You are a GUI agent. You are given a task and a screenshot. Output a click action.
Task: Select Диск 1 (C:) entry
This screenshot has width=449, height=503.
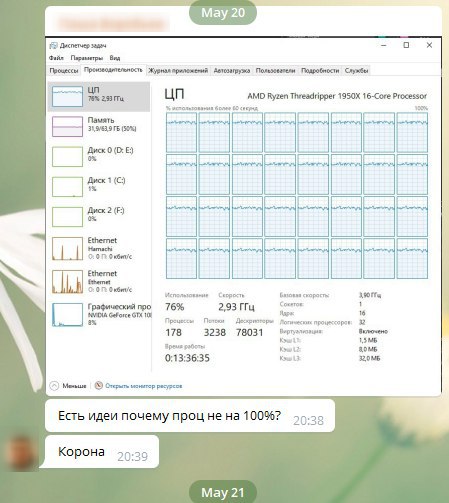pyautogui.click(x=99, y=186)
